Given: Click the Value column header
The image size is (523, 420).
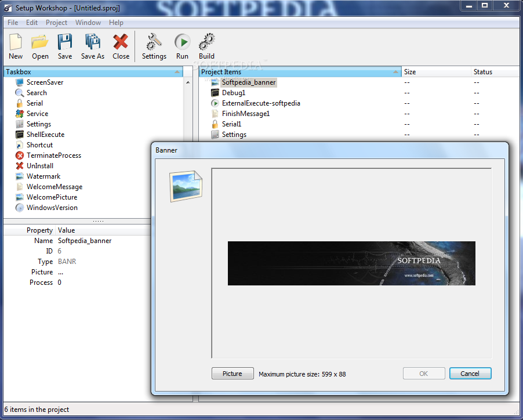Looking at the screenshot, I should point(66,230).
